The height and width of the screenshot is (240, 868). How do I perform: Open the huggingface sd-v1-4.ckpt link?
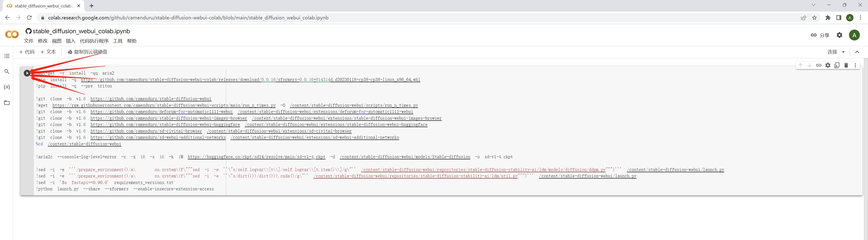tap(256, 157)
